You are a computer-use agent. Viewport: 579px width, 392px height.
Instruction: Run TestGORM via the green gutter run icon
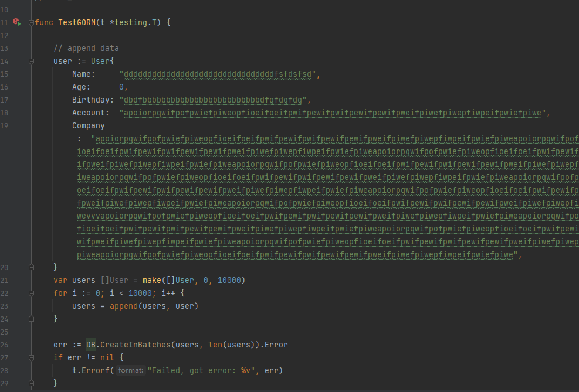(x=19, y=23)
